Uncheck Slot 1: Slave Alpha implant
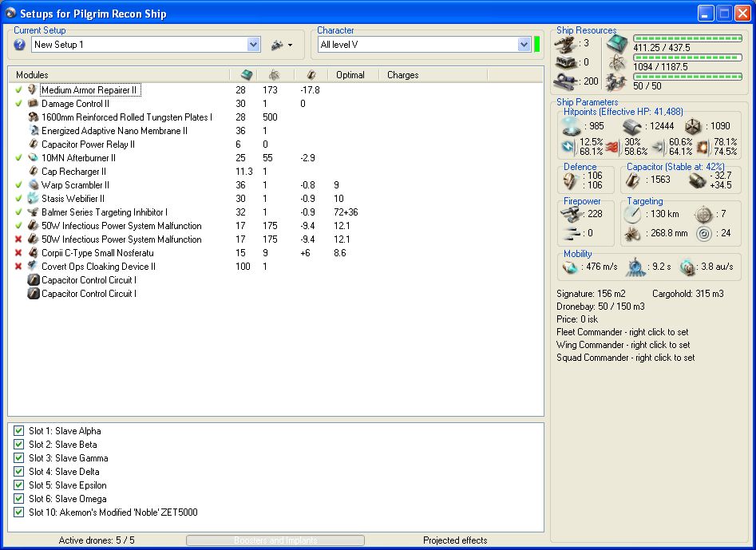 (x=19, y=431)
